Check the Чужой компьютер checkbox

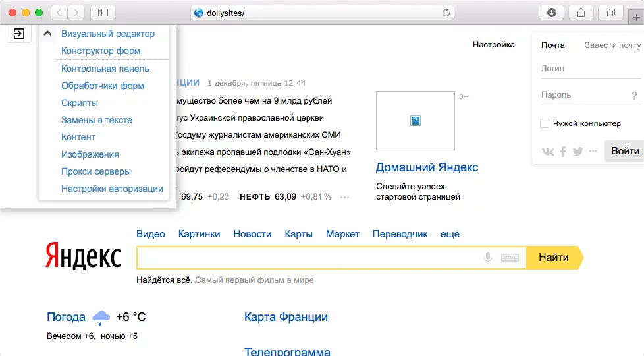545,123
